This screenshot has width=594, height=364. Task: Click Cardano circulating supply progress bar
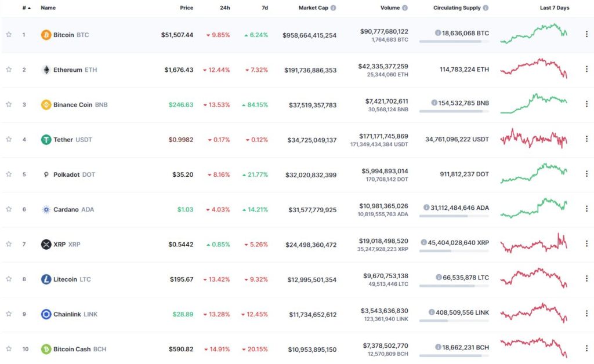pyautogui.click(x=454, y=216)
